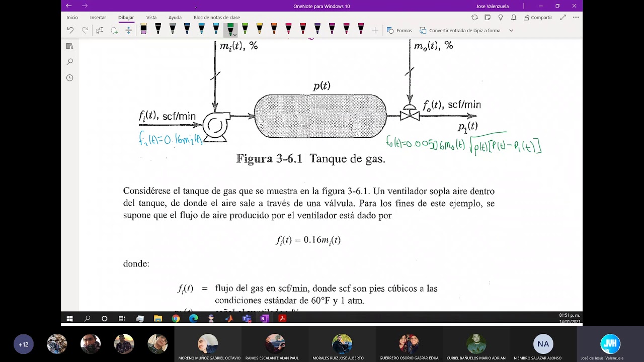Image resolution: width=644 pixels, height=362 pixels.
Task: Open the Formas shapes tool
Action: pos(399,30)
